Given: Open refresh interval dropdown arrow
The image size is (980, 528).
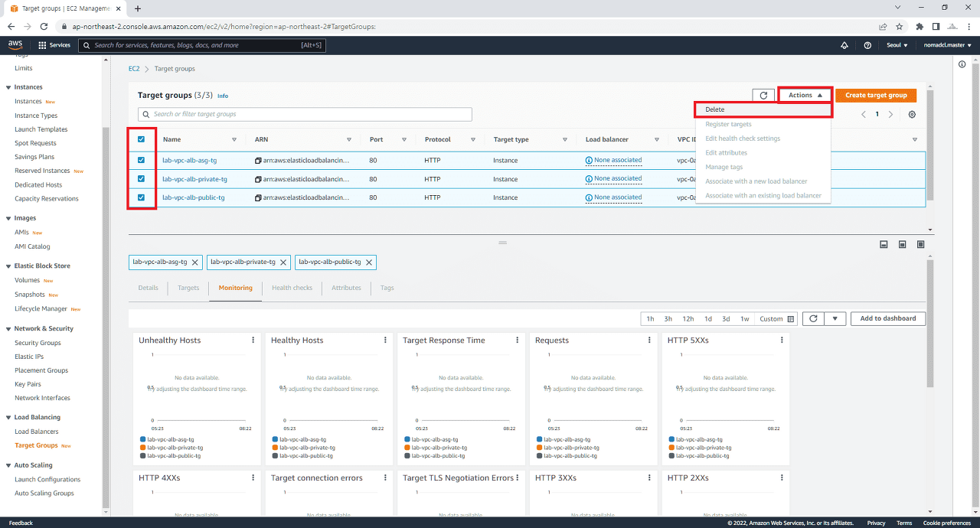Looking at the screenshot, I should (835, 318).
